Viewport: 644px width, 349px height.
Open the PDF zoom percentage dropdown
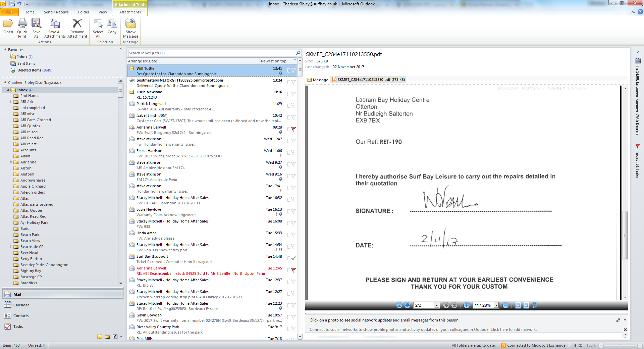(x=496, y=305)
